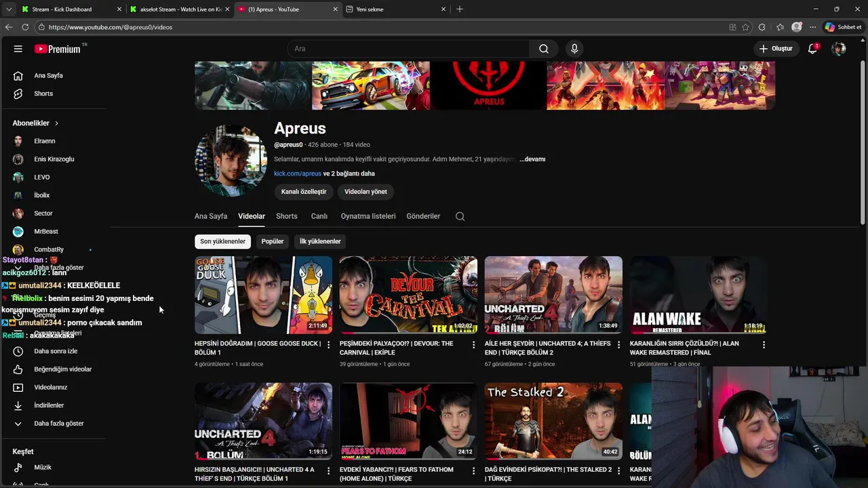Open a new browser tab with plus
This screenshot has width=868, height=488.
460,9
